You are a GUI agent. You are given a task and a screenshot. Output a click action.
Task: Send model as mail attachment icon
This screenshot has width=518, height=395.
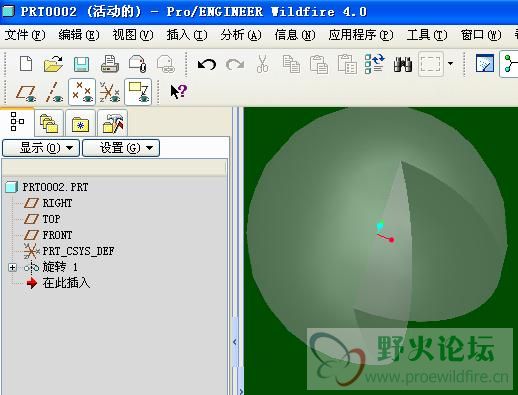(x=138, y=64)
